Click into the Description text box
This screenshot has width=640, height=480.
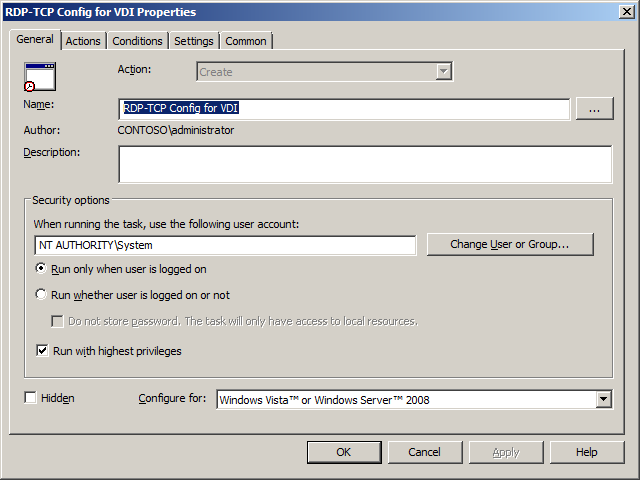364,165
